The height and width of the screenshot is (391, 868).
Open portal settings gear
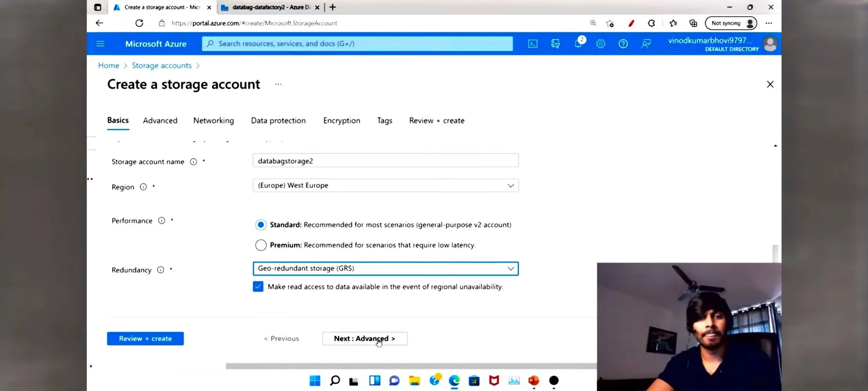point(601,44)
